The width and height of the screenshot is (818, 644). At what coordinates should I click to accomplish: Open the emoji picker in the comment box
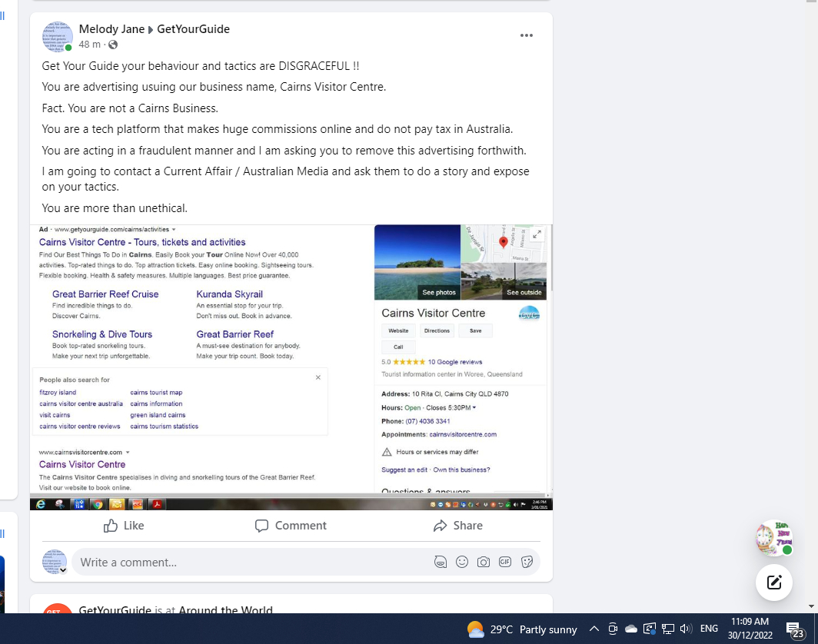click(462, 562)
